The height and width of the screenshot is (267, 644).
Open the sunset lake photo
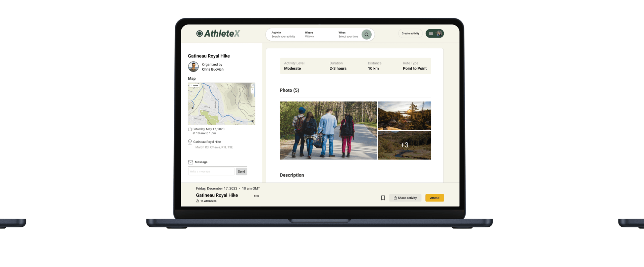pyautogui.click(x=405, y=116)
